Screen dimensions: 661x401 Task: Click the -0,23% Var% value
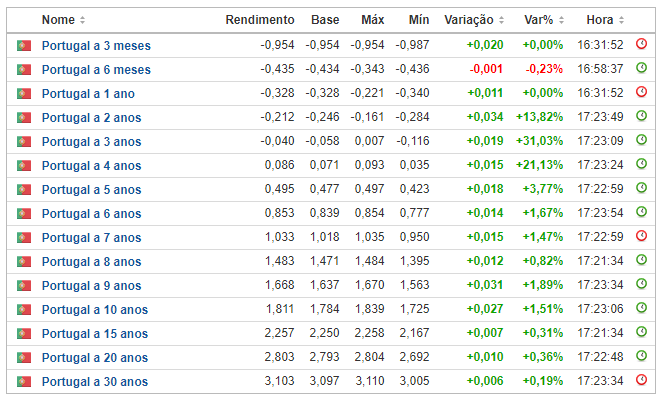(x=544, y=69)
